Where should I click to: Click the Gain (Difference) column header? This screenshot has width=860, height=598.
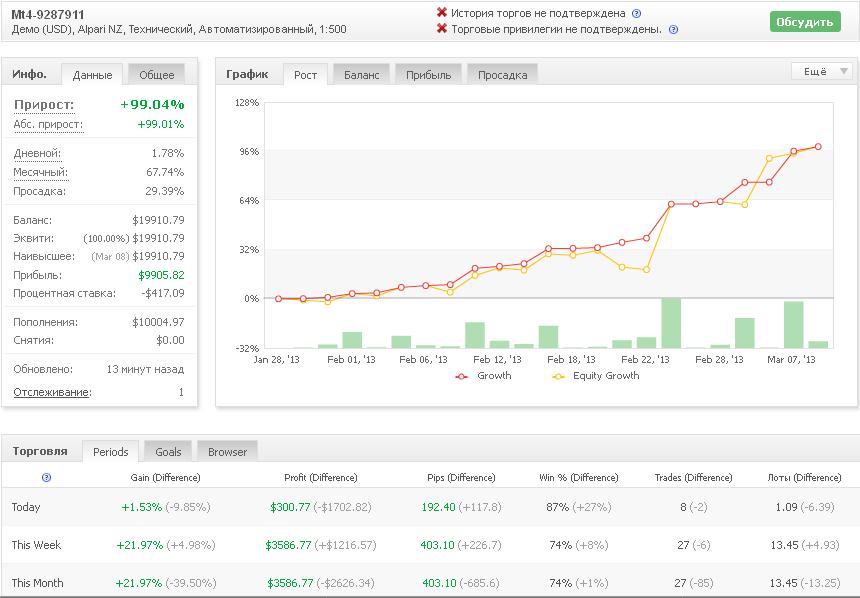pos(165,477)
